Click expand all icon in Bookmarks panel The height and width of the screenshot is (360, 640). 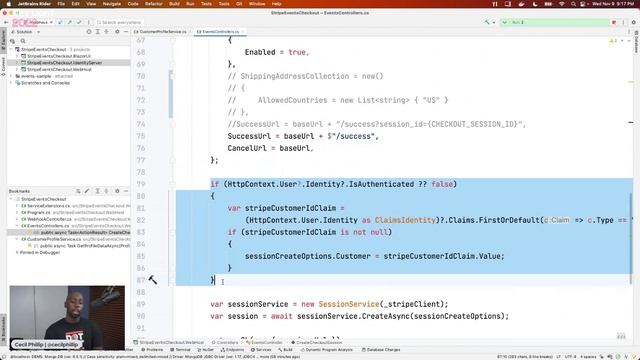coord(98,191)
